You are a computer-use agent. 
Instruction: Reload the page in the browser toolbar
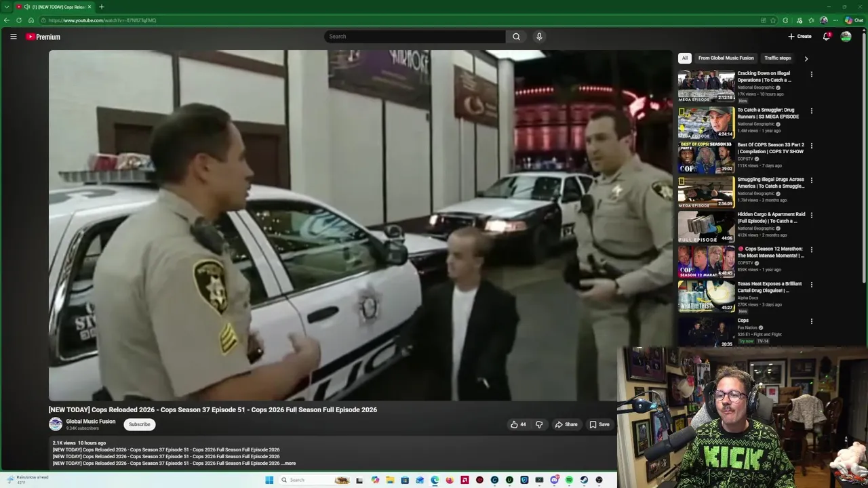pyautogui.click(x=18, y=20)
